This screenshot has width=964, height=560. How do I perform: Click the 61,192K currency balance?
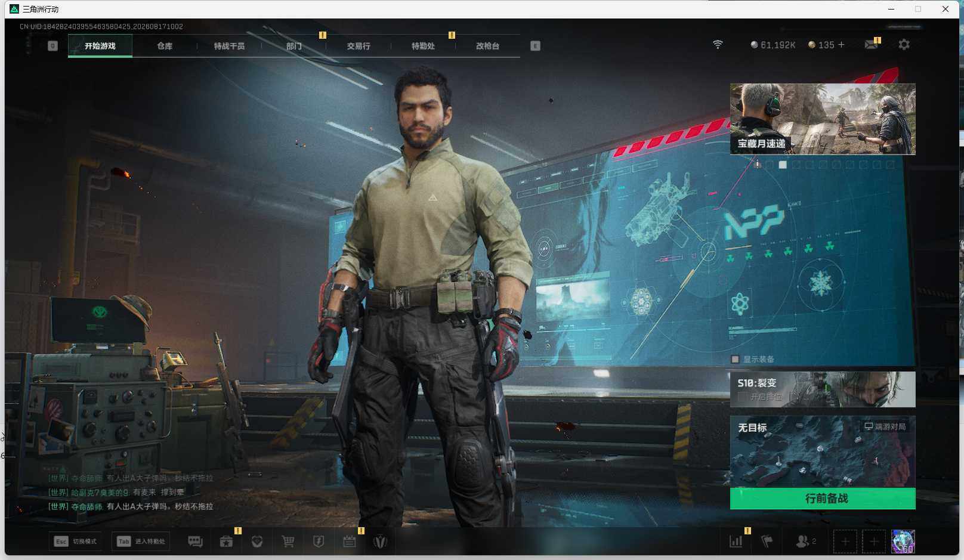[x=773, y=45]
